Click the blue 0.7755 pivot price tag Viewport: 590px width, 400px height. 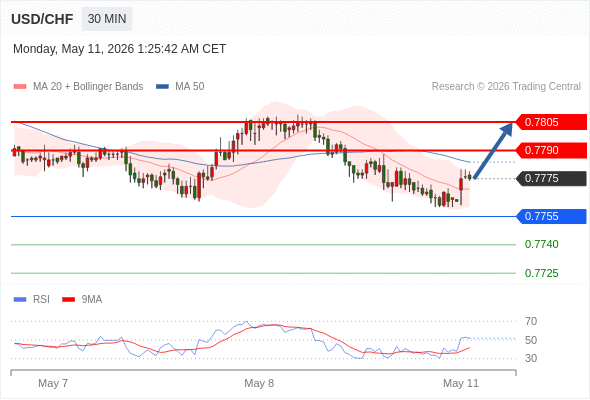coord(551,216)
